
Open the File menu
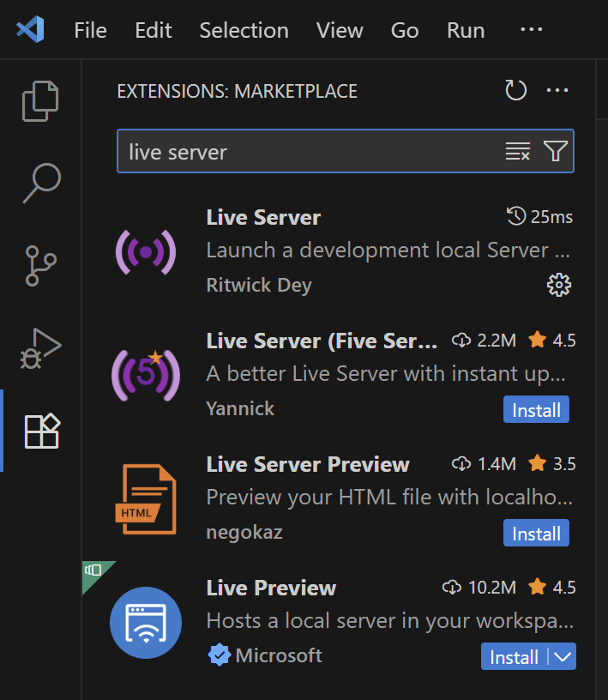click(x=91, y=30)
